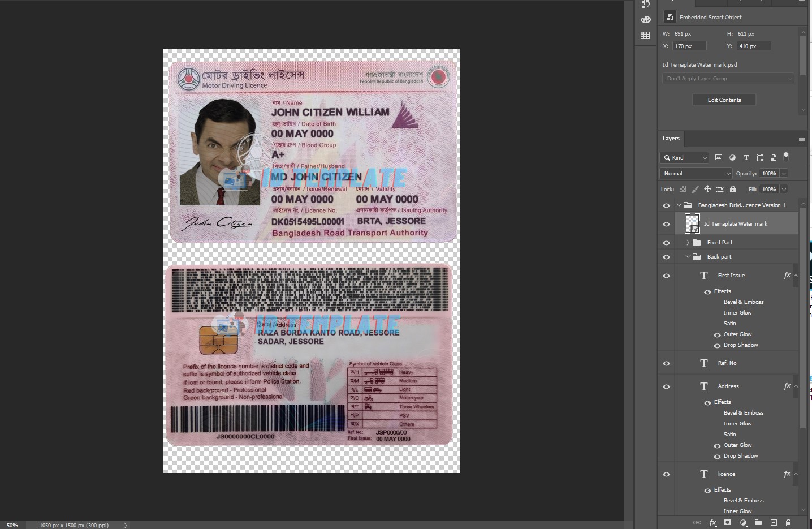This screenshot has height=529, width=812.
Task: Lock transparent pixels icon
Action: [x=683, y=189]
